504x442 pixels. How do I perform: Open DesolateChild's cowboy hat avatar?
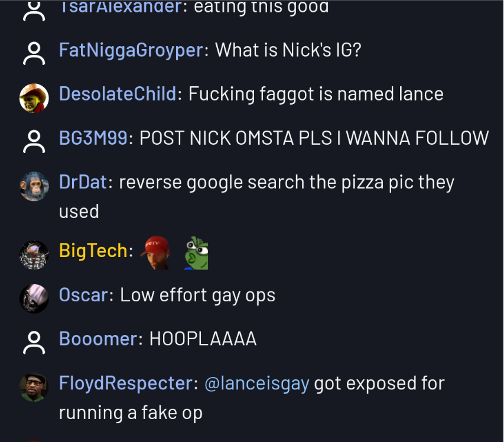click(x=34, y=98)
